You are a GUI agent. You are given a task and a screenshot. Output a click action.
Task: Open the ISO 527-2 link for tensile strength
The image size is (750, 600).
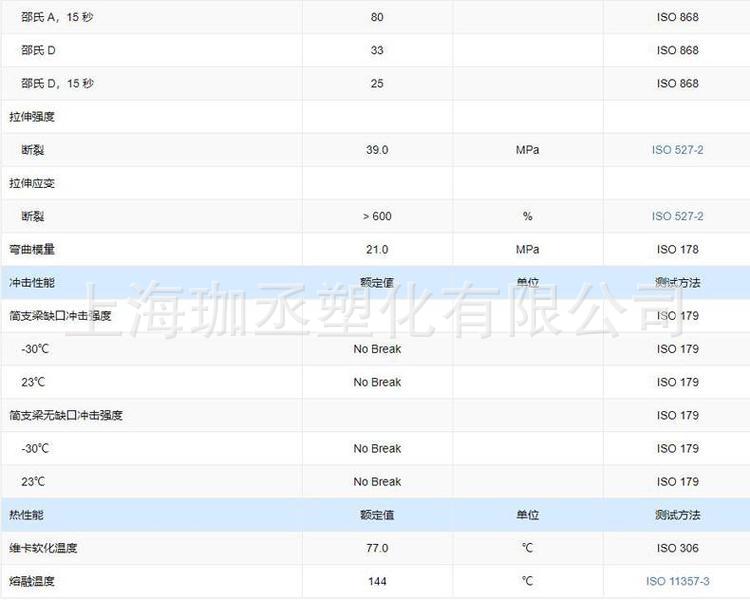[x=677, y=150]
